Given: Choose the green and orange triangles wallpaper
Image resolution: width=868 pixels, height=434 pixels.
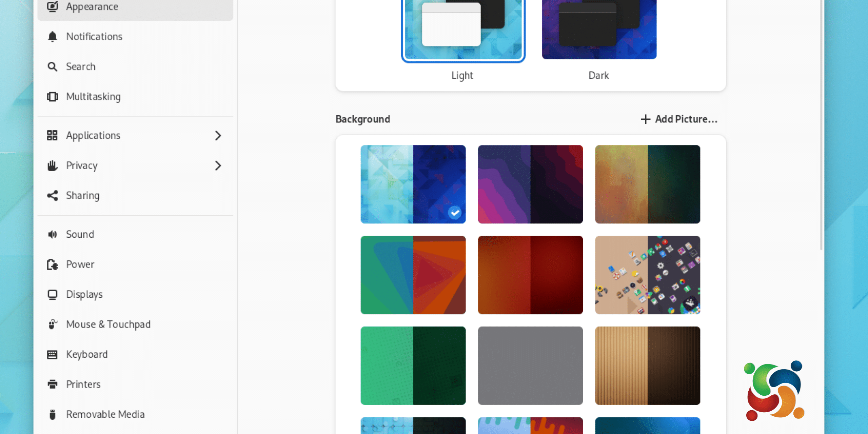Looking at the screenshot, I should click(413, 275).
